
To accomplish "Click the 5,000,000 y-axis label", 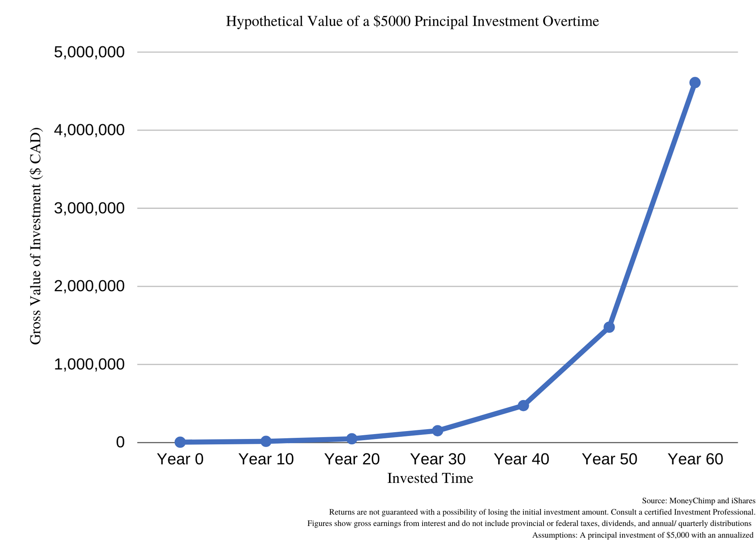I will point(89,52).
